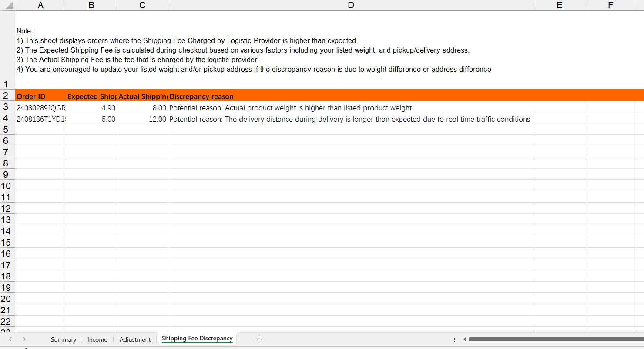
Task: Select column A header
Action: point(40,5)
